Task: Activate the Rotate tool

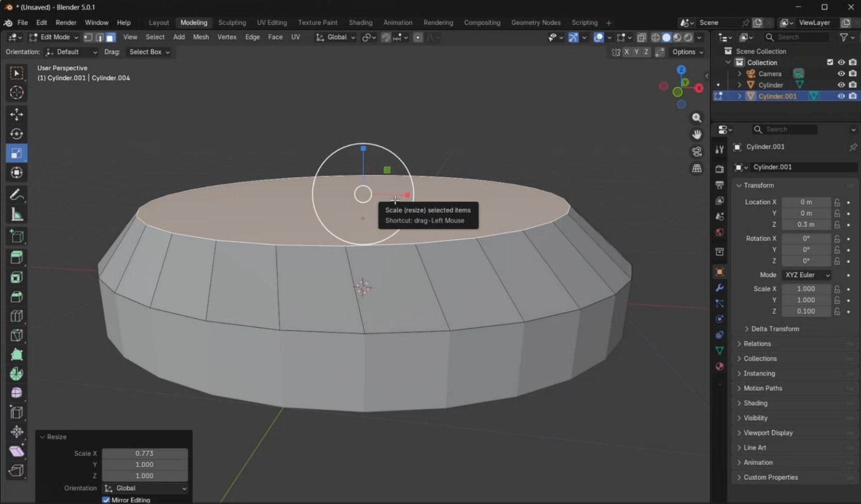Action: pyautogui.click(x=16, y=134)
